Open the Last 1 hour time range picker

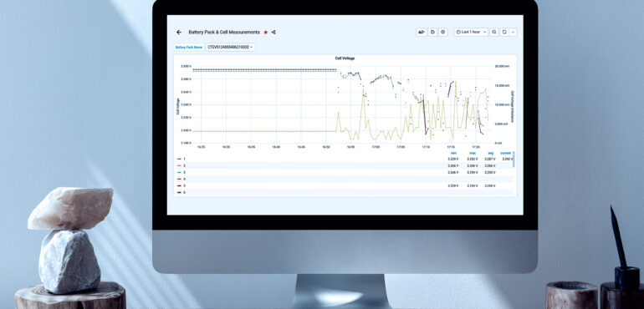[x=471, y=32]
